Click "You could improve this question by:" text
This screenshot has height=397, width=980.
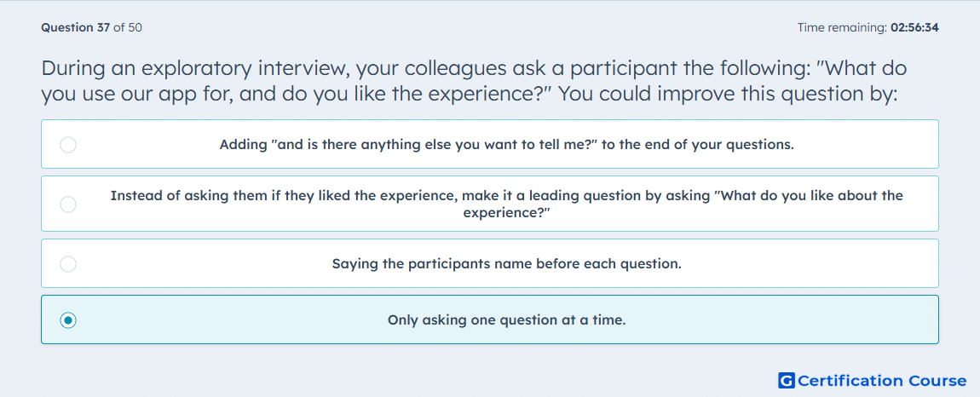click(x=728, y=95)
